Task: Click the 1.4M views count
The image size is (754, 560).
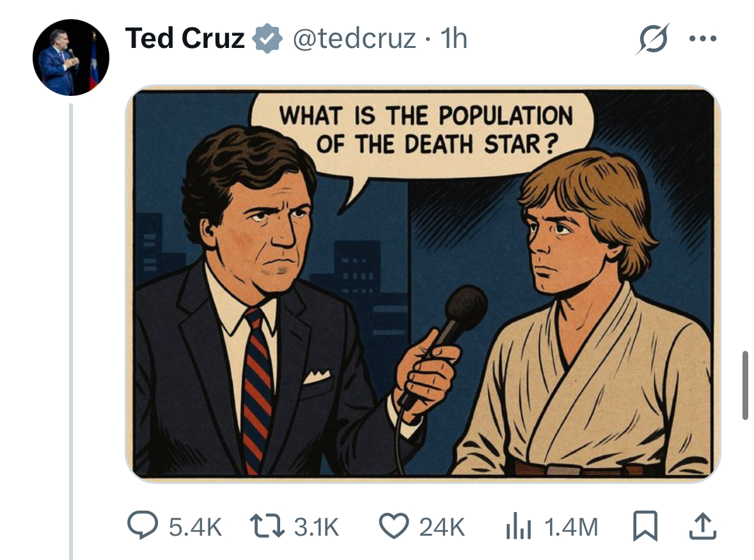Action: (x=571, y=527)
